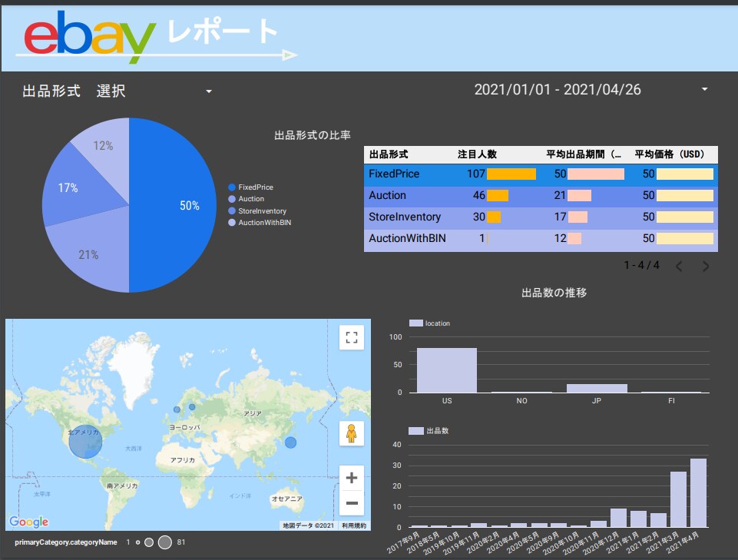Click the Japan map bubble
The image size is (738, 560).
tap(291, 442)
